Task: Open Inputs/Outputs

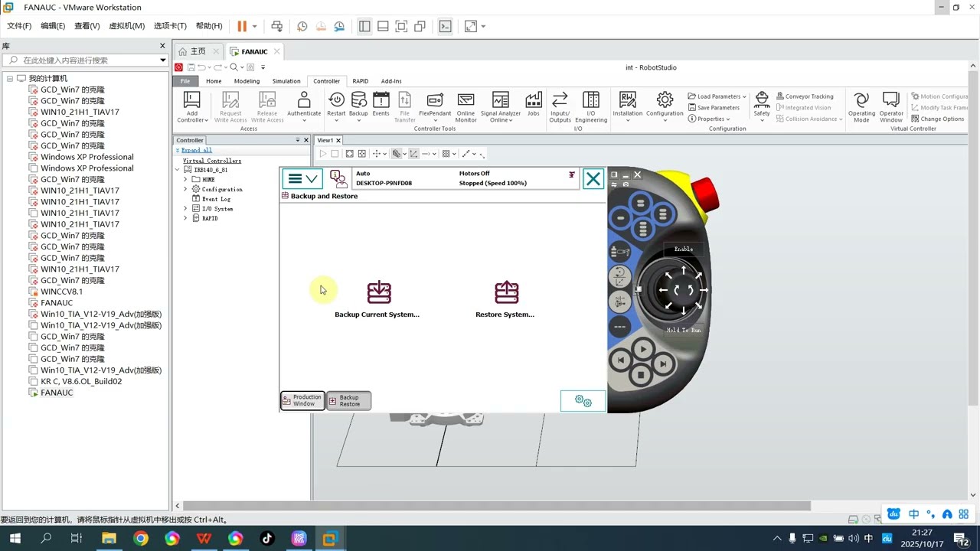Action: 560,106
